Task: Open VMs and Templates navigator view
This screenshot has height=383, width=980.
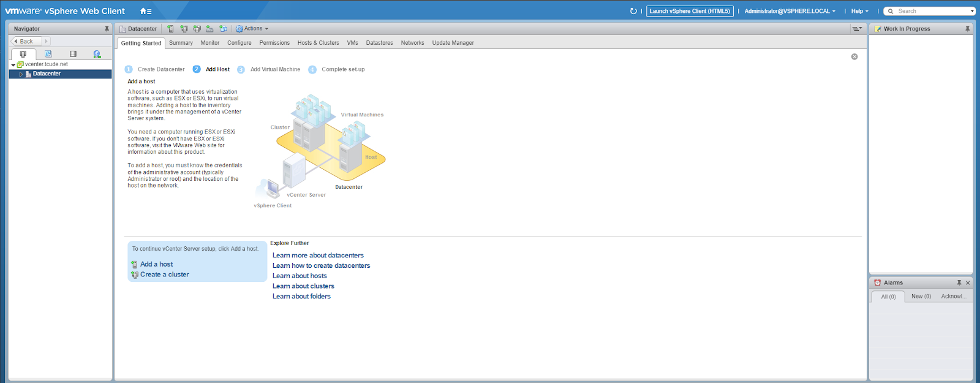Action: 48,54
